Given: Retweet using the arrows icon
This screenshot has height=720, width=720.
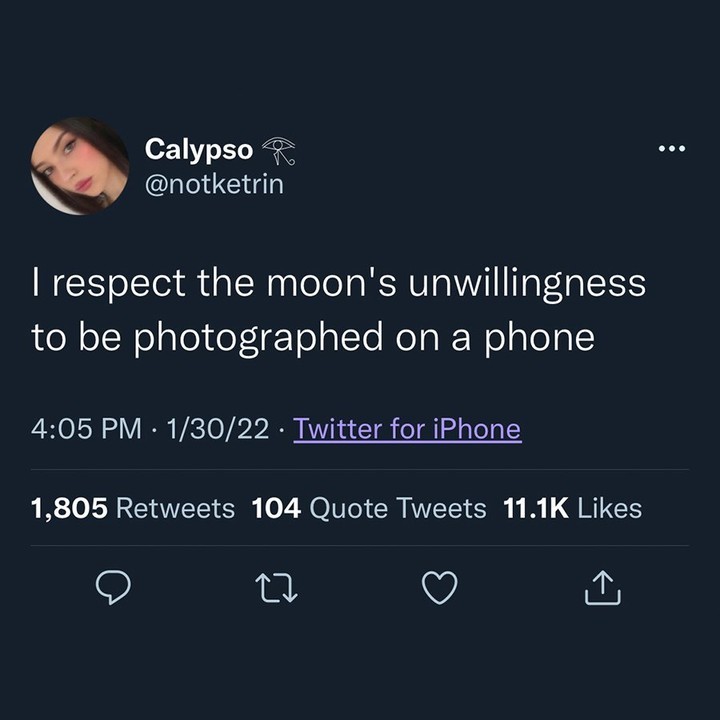Looking at the screenshot, I should pos(276,587).
